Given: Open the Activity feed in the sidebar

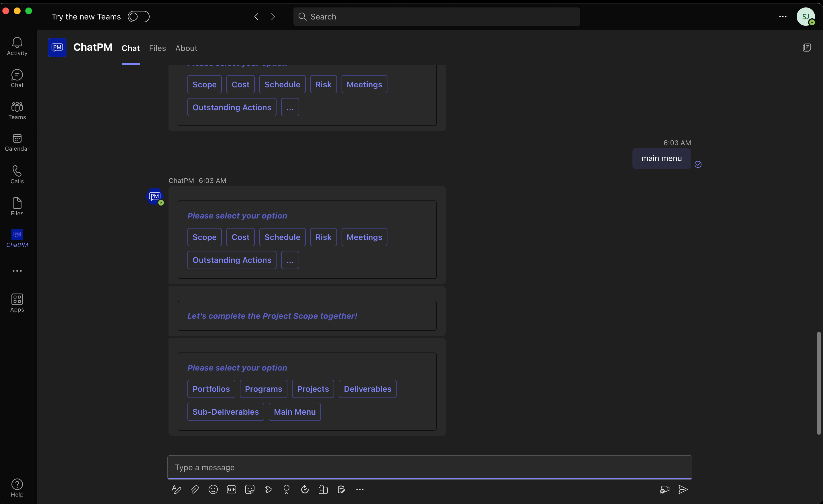Looking at the screenshot, I should click(x=17, y=46).
